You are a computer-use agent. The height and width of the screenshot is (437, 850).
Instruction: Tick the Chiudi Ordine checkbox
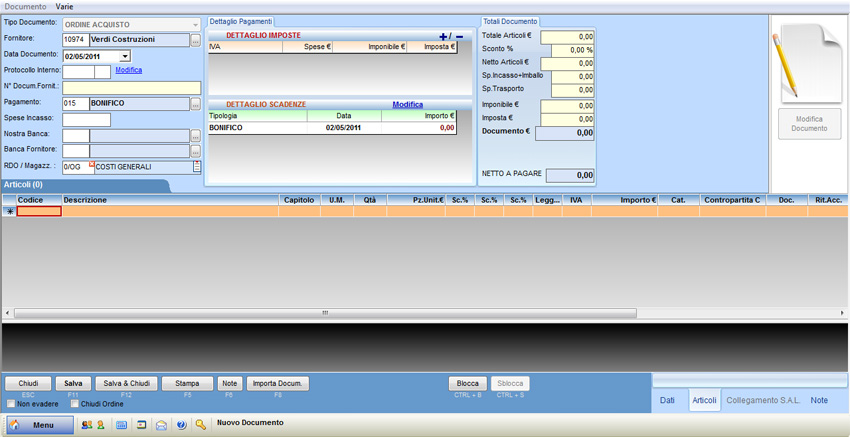coord(74,404)
